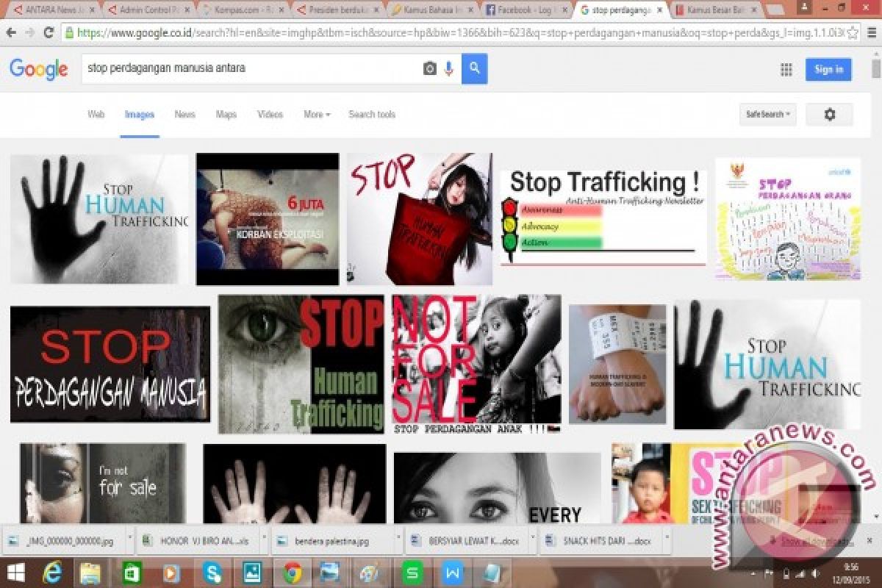Open dropdown arrow for bendera palestina.jpg download
The image size is (882, 588).
(398, 540)
